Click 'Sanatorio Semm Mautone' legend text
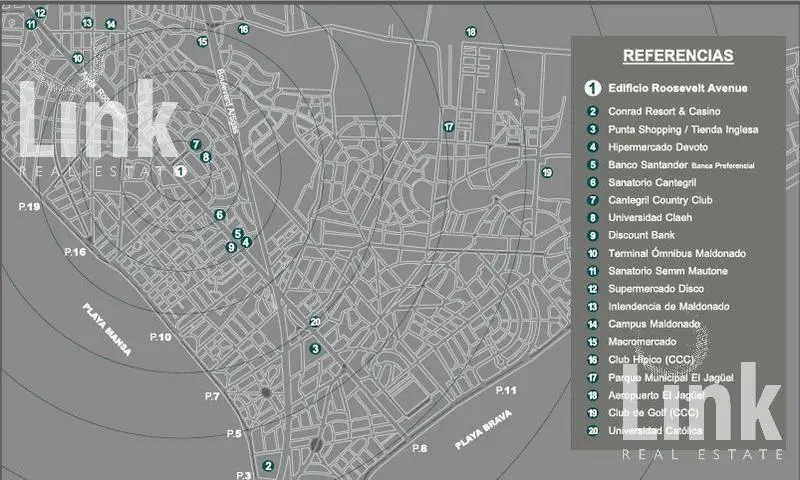Image resolution: width=800 pixels, height=480 pixels. (x=668, y=271)
